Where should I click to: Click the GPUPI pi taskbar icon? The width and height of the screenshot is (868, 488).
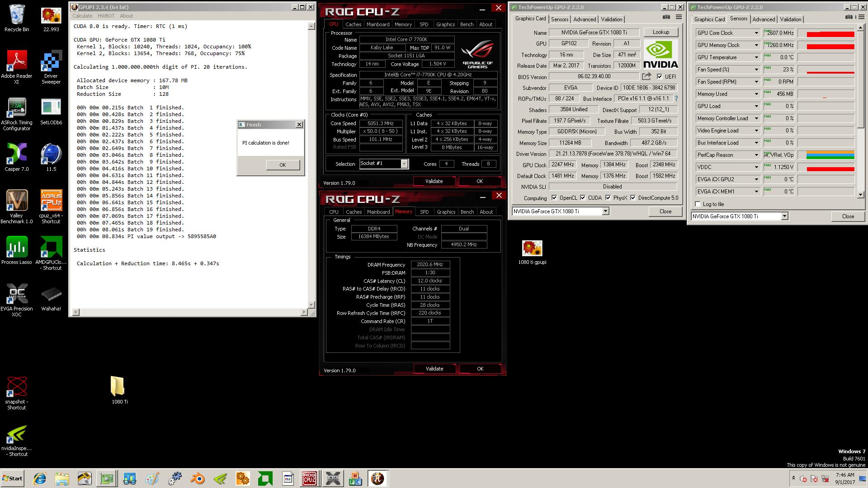tap(377, 479)
